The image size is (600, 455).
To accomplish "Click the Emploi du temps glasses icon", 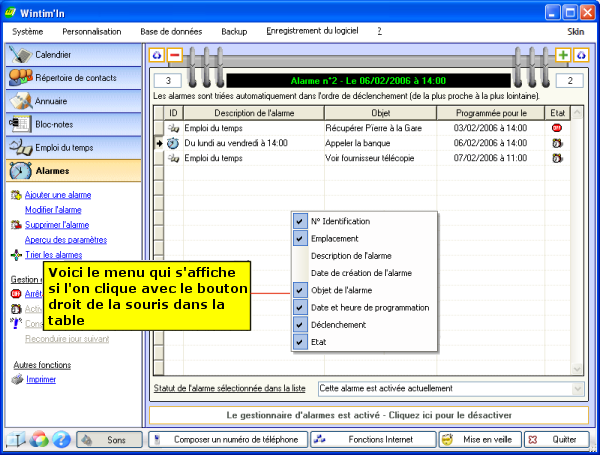I will click(x=20, y=148).
